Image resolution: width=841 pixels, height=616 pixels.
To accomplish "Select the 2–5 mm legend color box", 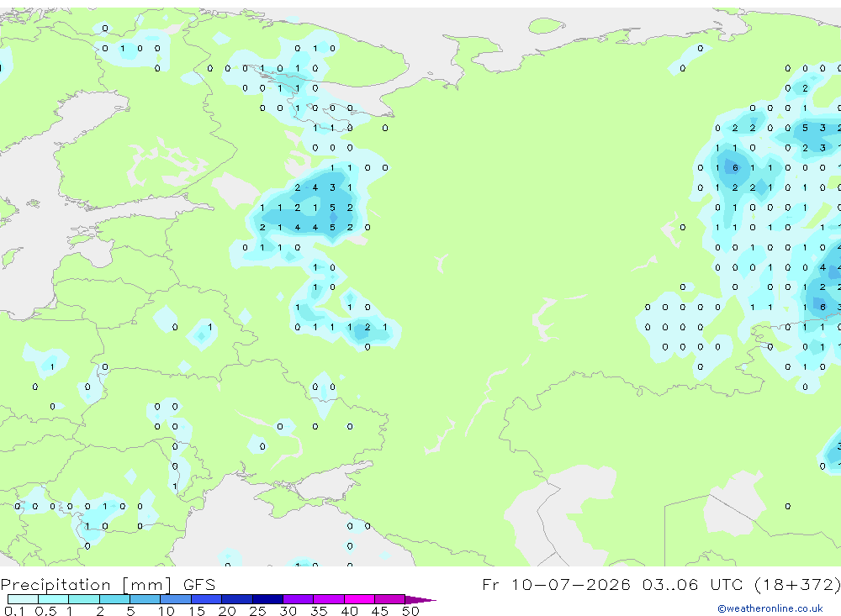I will [114, 599].
